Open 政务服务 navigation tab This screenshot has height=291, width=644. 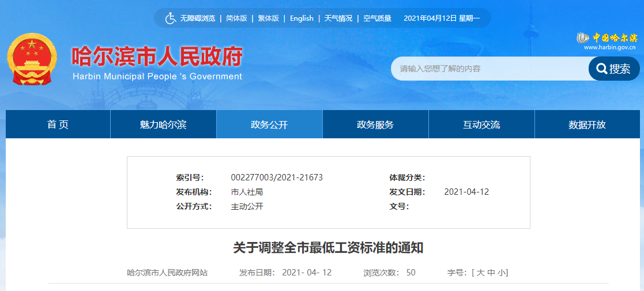[x=375, y=124]
